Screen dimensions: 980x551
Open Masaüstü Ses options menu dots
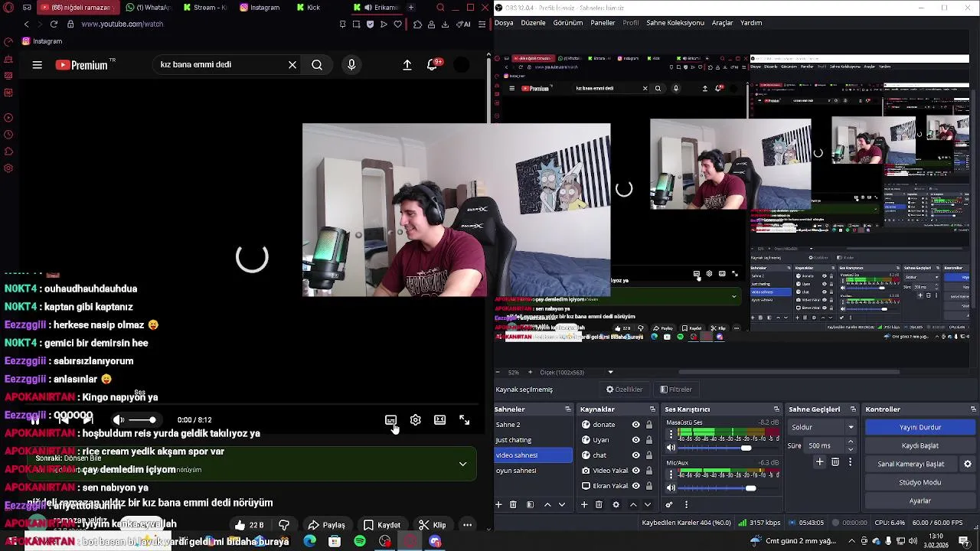pos(671,434)
